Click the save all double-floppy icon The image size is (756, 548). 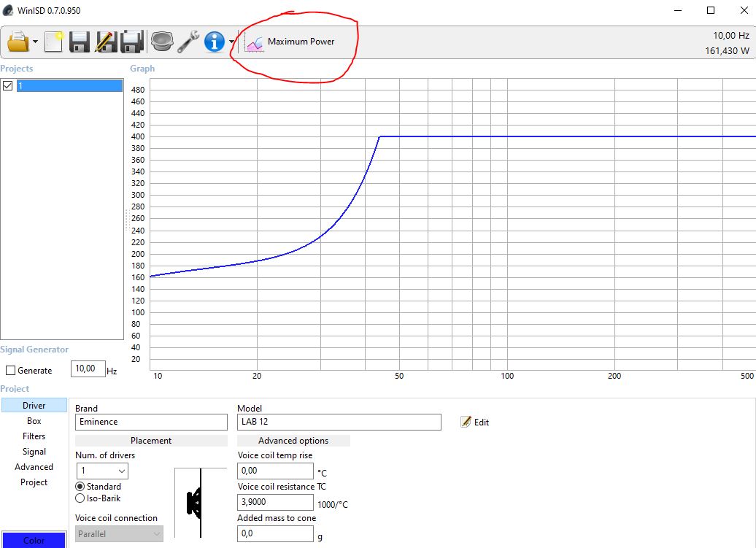[x=132, y=42]
